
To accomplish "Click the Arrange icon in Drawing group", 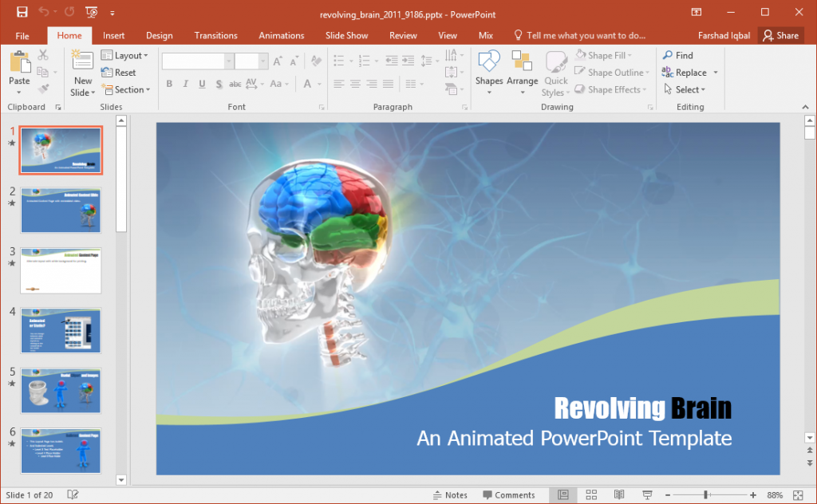I will tap(523, 72).
